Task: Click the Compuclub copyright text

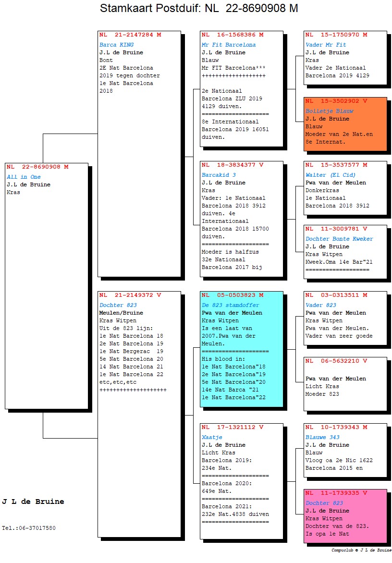Action: [x=361, y=550]
